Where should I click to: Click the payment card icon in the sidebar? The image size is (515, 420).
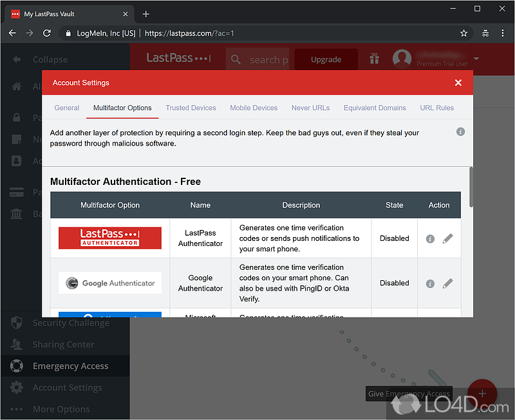click(x=17, y=192)
